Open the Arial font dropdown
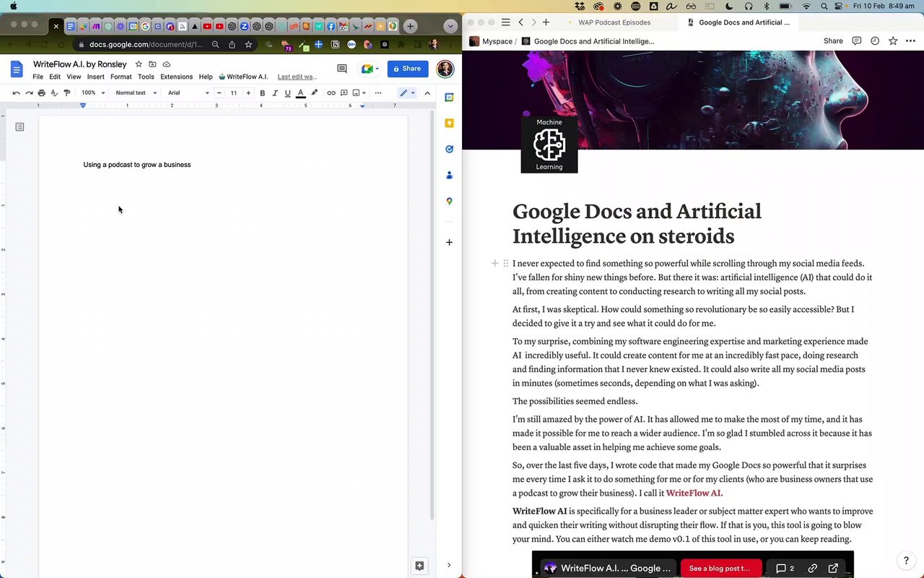This screenshot has width=924, height=578. 188,92
